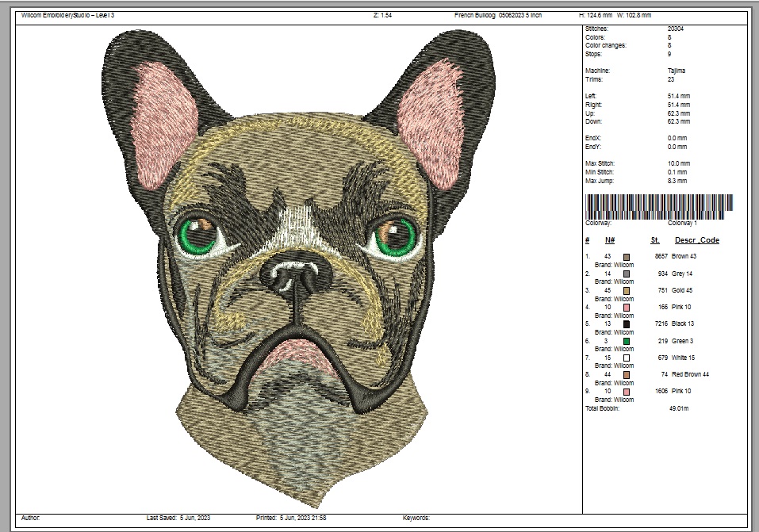Click the design barcode strip
Screen dimensions: 759x532
tap(659, 207)
